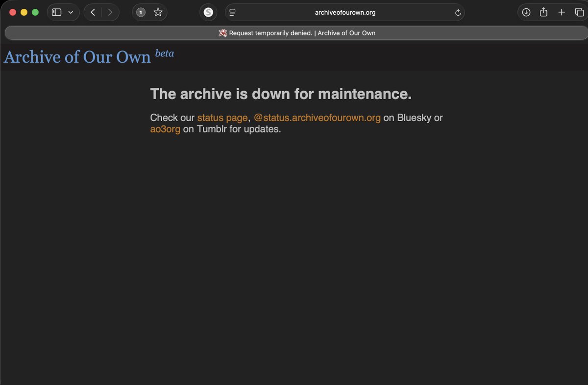Click the 'beta' label beside the logo
588x385 pixels.
165,53
